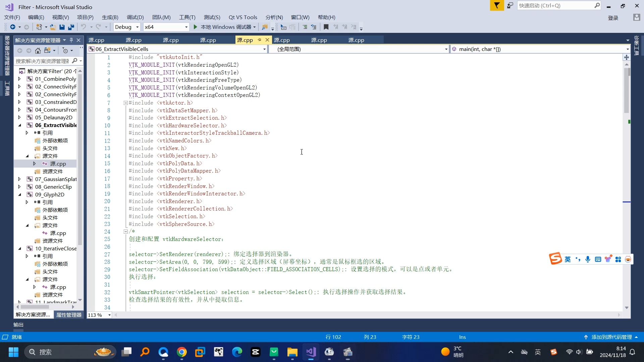The height and width of the screenshot is (362, 644).
Task: Toggle a bookmark on the current line
Action: 326,27
